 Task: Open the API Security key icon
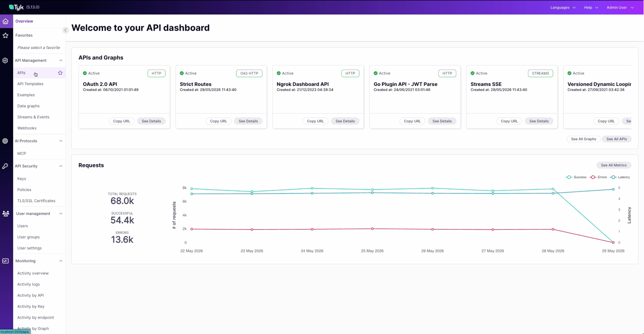click(x=6, y=166)
